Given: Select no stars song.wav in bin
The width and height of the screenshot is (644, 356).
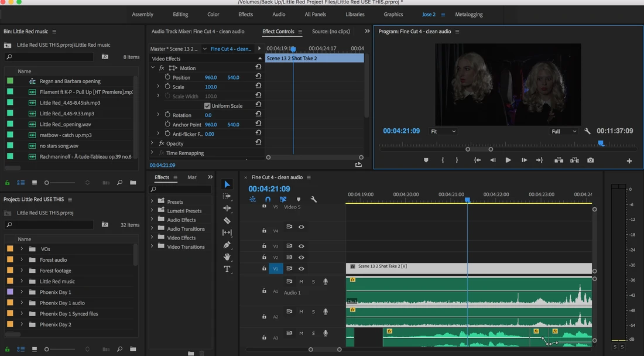Looking at the screenshot, I should pos(59,146).
